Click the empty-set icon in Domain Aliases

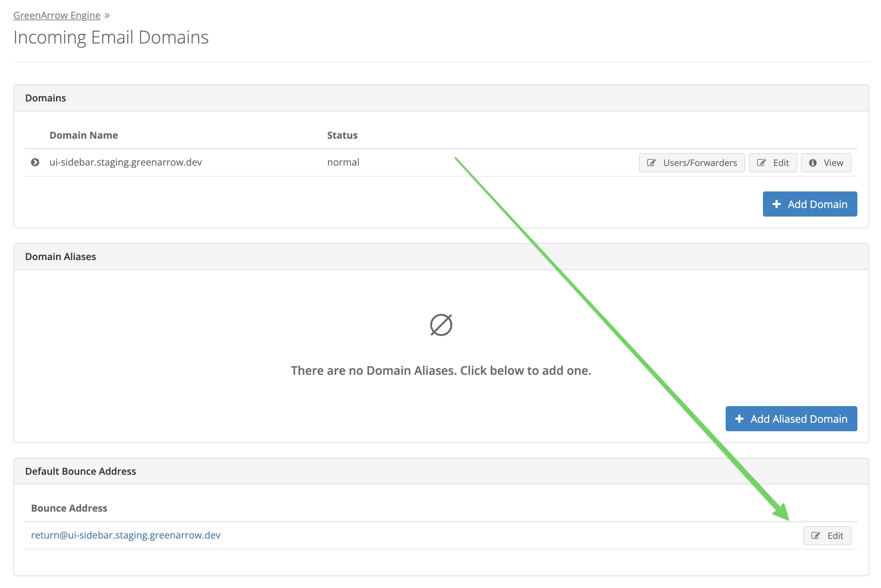point(441,325)
